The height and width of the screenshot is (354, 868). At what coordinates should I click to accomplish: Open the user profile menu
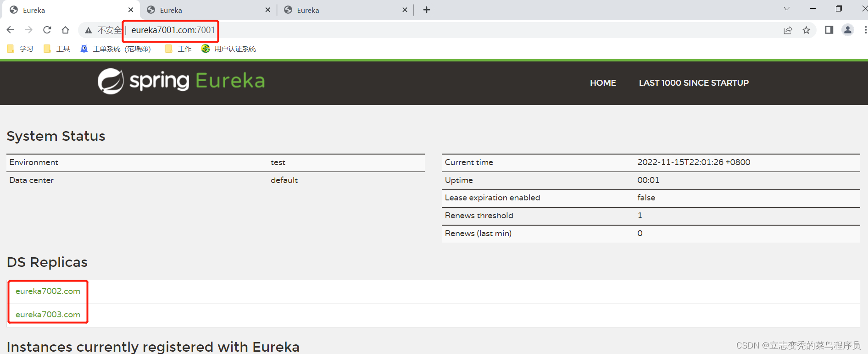pos(848,30)
